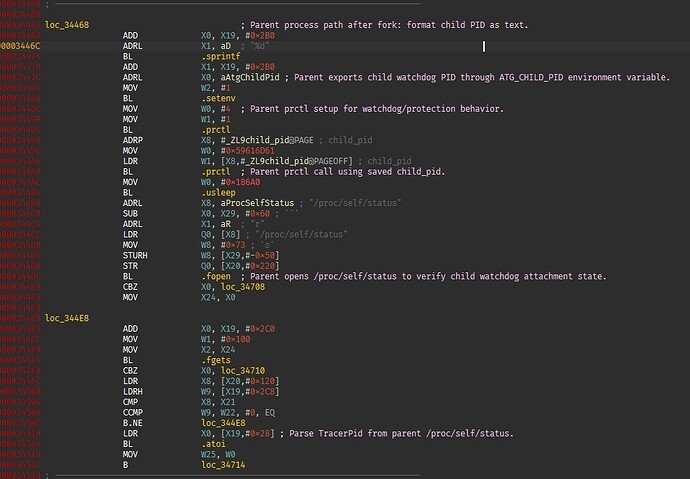Click the .fgets call target

tap(216, 360)
